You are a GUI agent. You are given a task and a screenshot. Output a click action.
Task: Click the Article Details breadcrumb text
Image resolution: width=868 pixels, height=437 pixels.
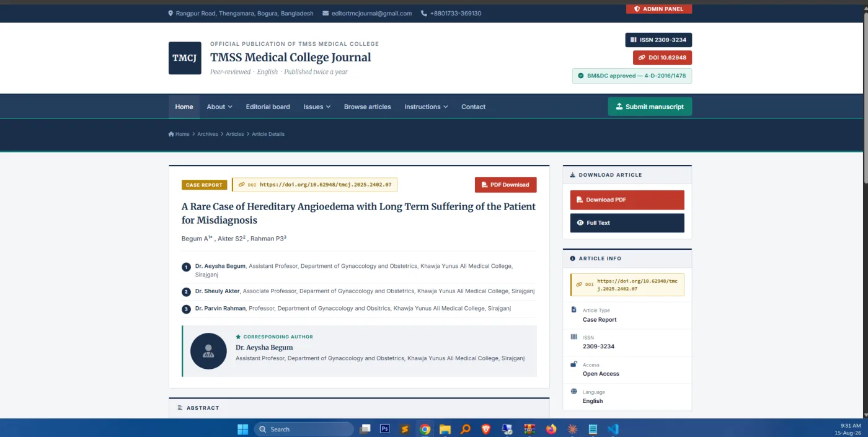pos(268,134)
